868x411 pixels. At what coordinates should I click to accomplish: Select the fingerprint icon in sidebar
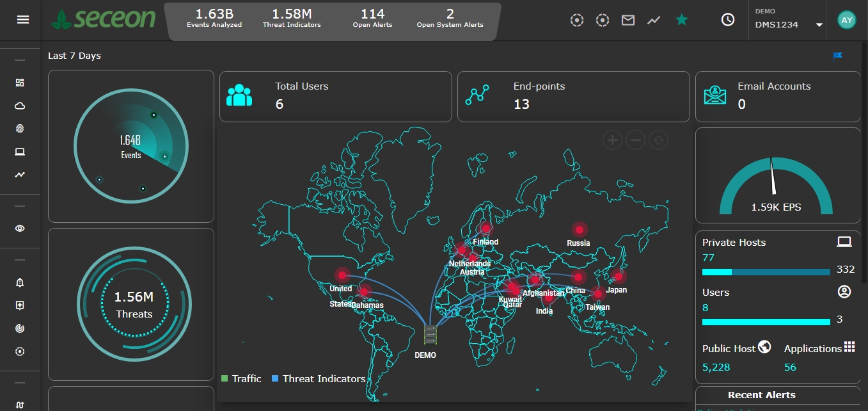pos(20,129)
